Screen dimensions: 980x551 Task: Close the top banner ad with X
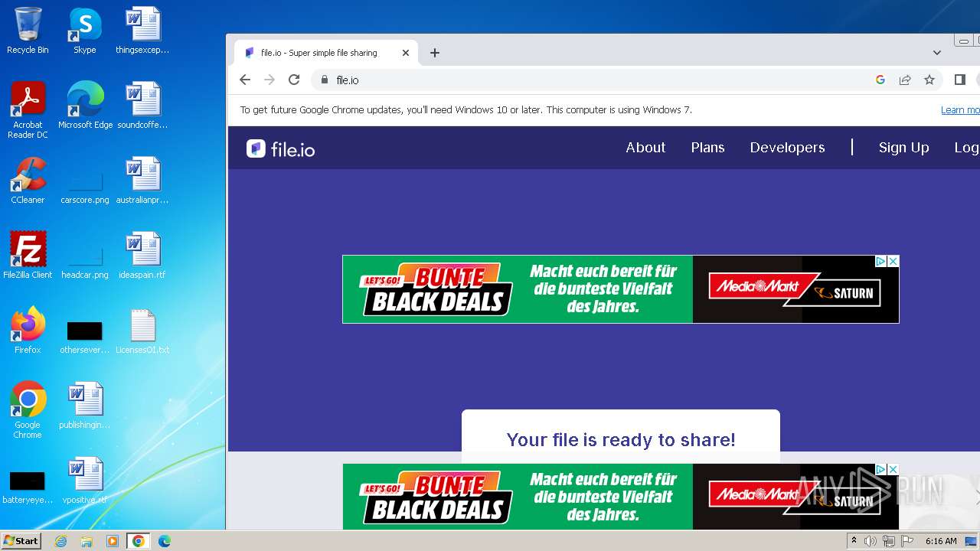click(893, 262)
